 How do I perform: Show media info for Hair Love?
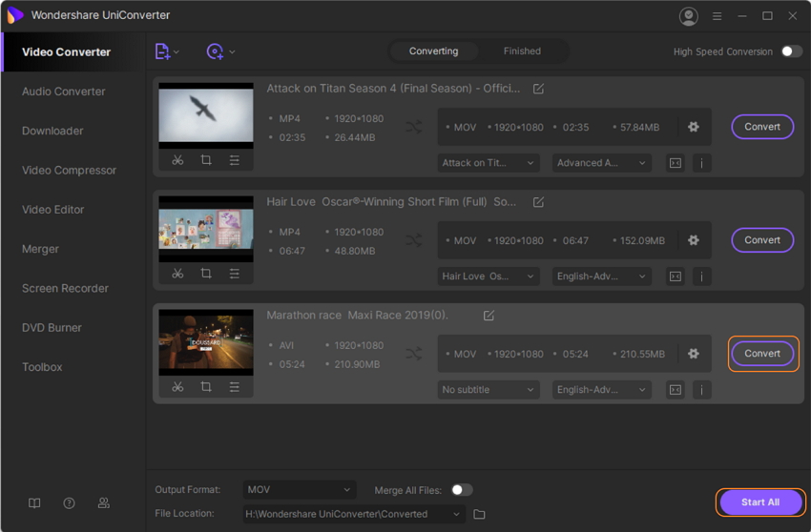click(702, 276)
